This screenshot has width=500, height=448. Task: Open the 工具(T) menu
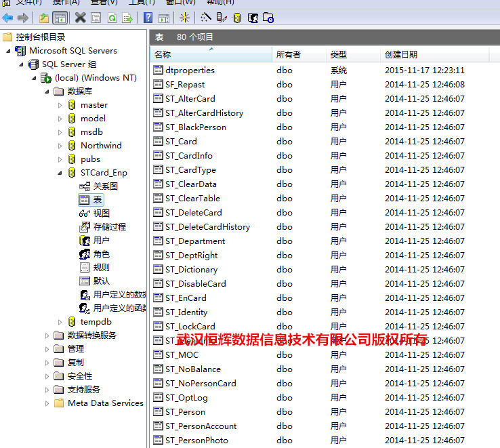click(x=142, y=2)
